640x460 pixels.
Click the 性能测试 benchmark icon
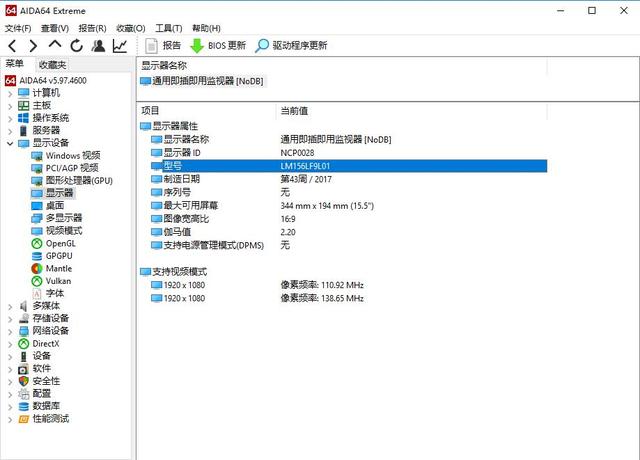click(24, 419)
